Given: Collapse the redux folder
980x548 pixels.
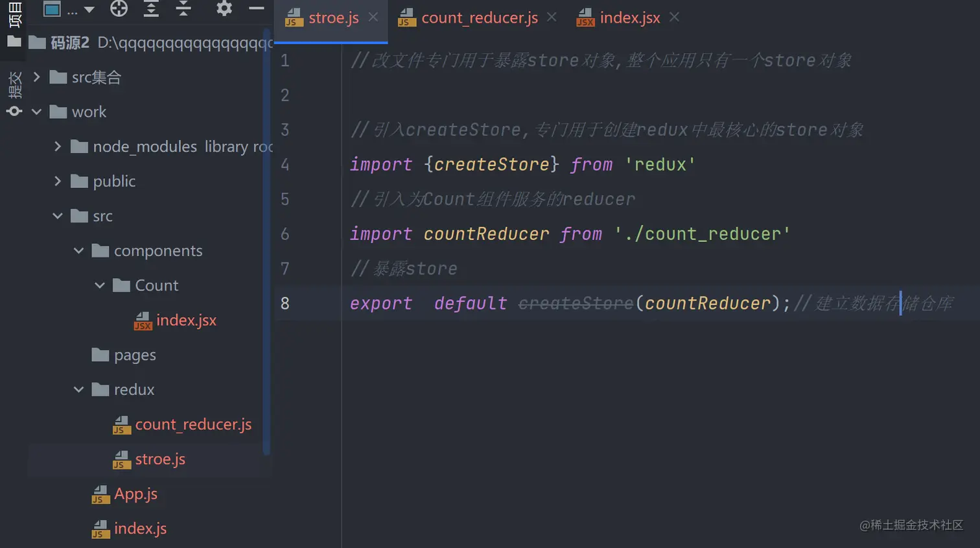Looking at the screenshot, I should [x=78, y=390].
